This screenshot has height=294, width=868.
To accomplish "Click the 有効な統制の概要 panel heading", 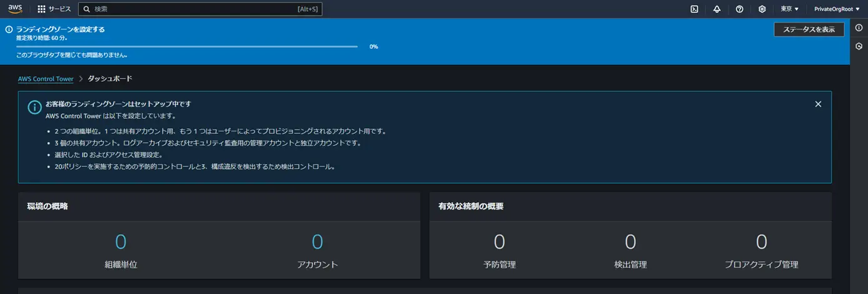I will (x=471, y=206).
